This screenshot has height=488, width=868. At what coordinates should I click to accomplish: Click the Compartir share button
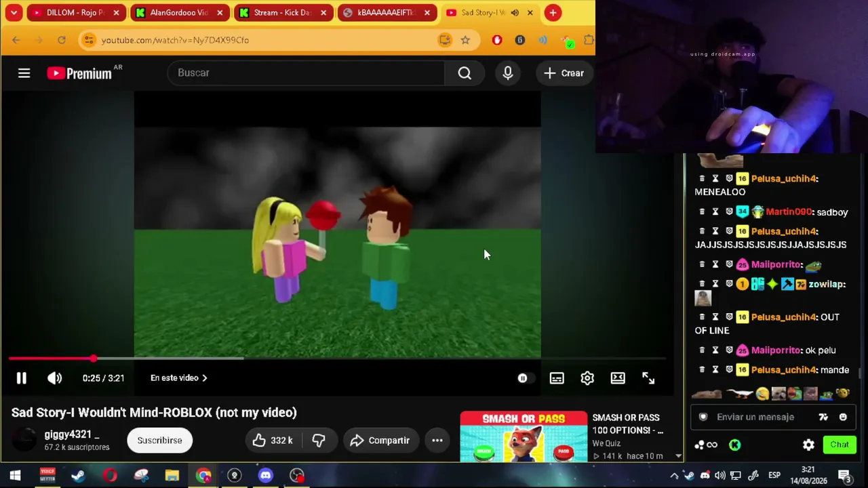[x=380, y=441]
